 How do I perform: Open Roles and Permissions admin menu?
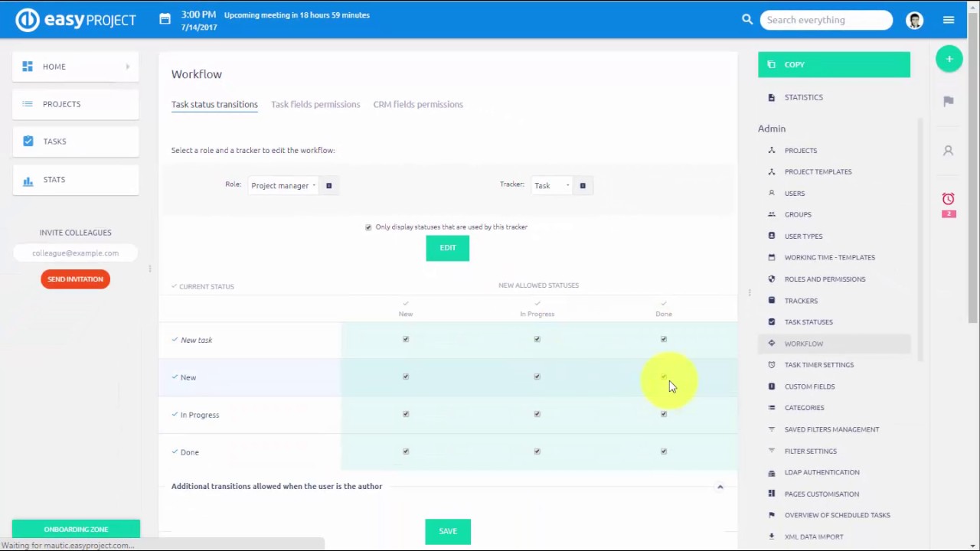point(825,279)
